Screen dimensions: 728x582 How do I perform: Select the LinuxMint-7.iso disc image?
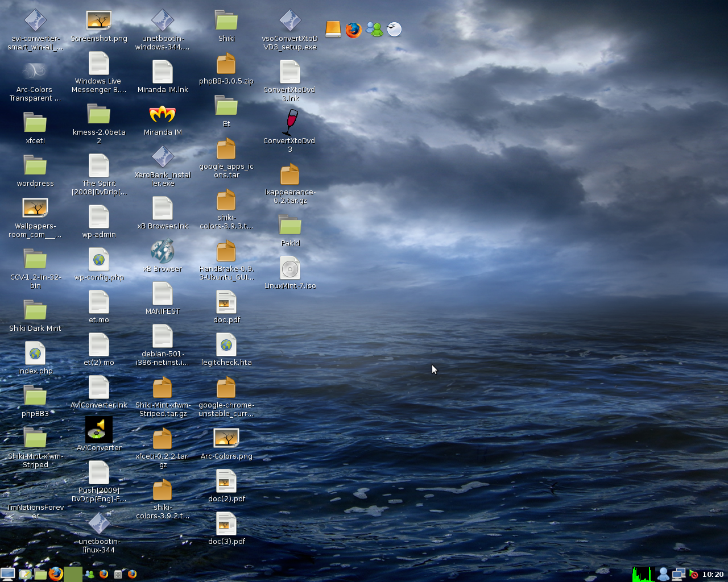[290, 268]
